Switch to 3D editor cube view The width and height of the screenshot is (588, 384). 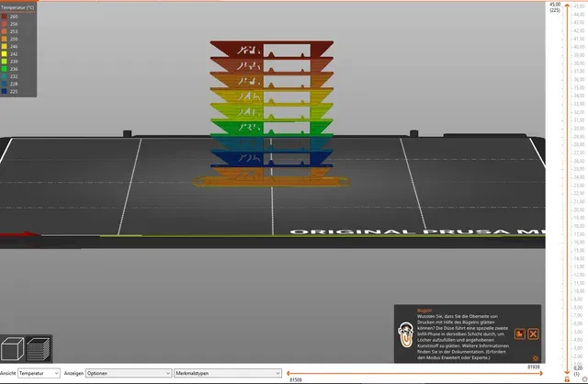click(12, 349)
